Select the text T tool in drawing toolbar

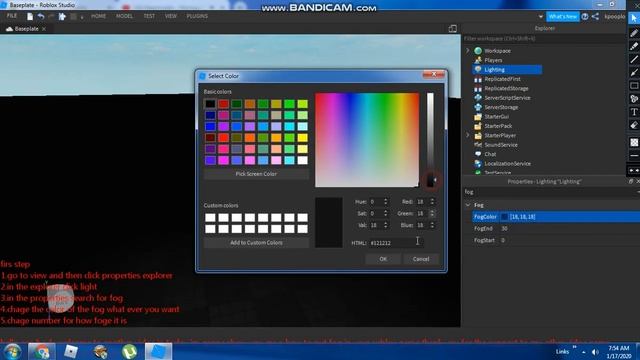click(634, 112)
